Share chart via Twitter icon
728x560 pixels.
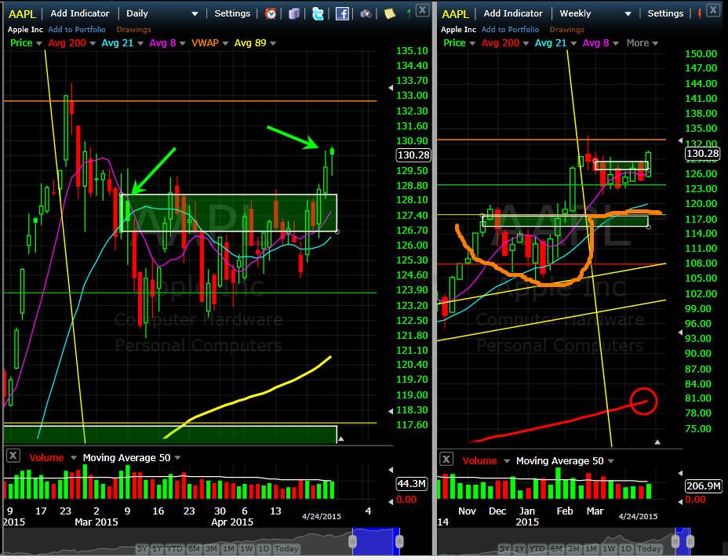click(318, 14)
